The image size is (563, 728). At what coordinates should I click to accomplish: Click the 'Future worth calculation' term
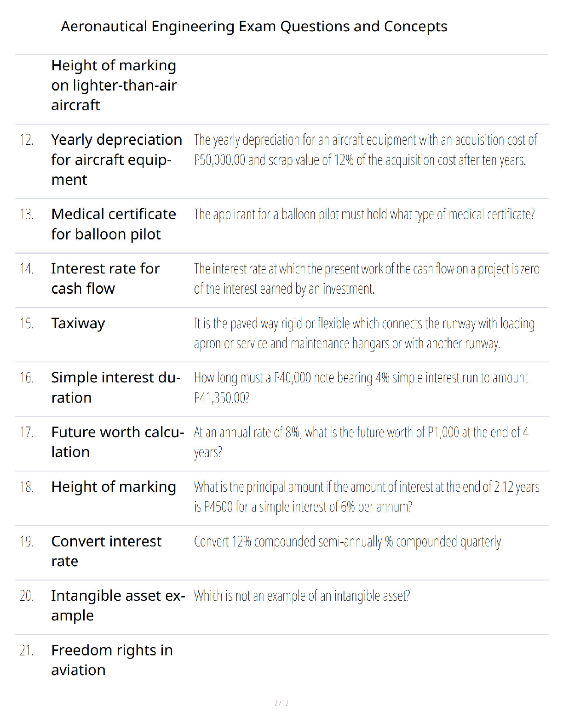(x=118, y=442)
